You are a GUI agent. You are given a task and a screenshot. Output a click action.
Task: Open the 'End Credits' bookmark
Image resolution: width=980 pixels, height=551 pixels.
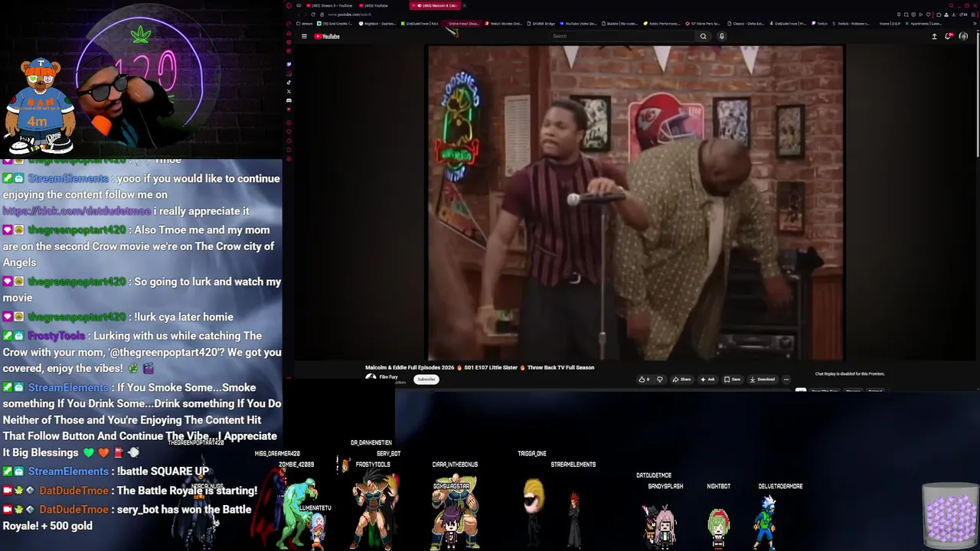coord(335,24)
